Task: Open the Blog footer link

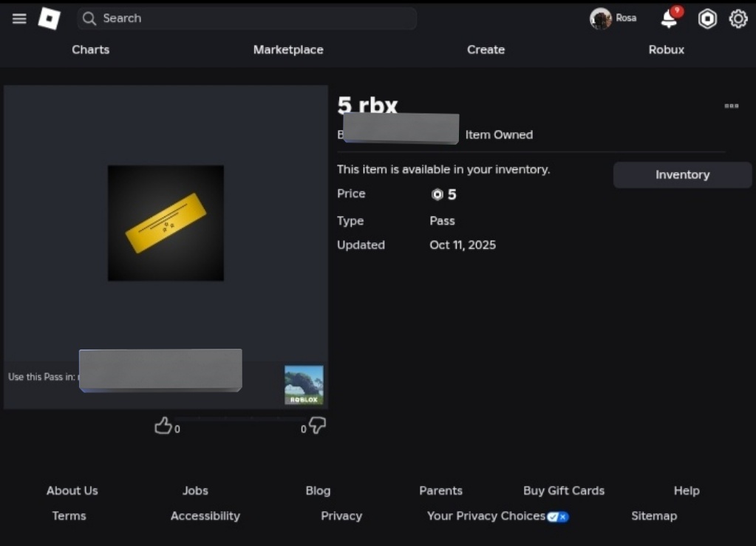Action: click(x=319, y=491)
